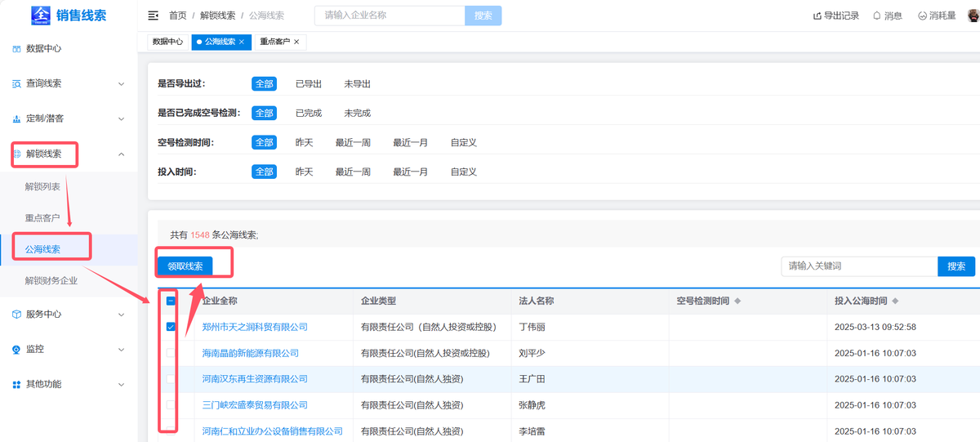Choose 自定义 for 空号检测时间
980x442 pixels.
(x=464, y=143)
